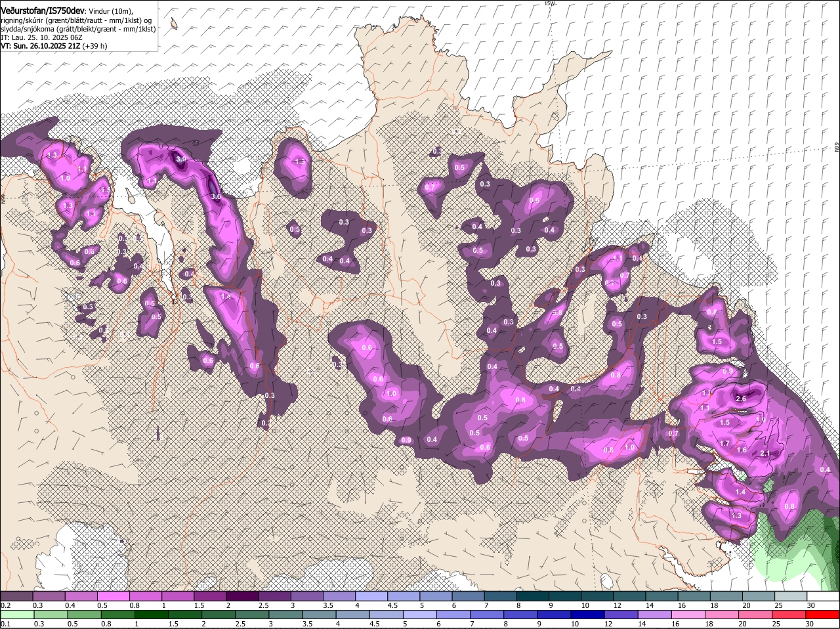This screenshot has width=840, height=629.
Task: Select the white upper swatch starting at 30
Action: (x=824, y=596)
